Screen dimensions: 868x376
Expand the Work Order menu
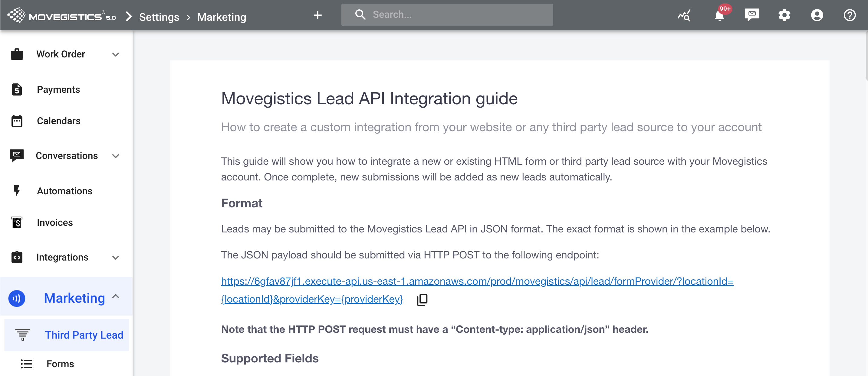pyautogui.click(x=116, y=54)
